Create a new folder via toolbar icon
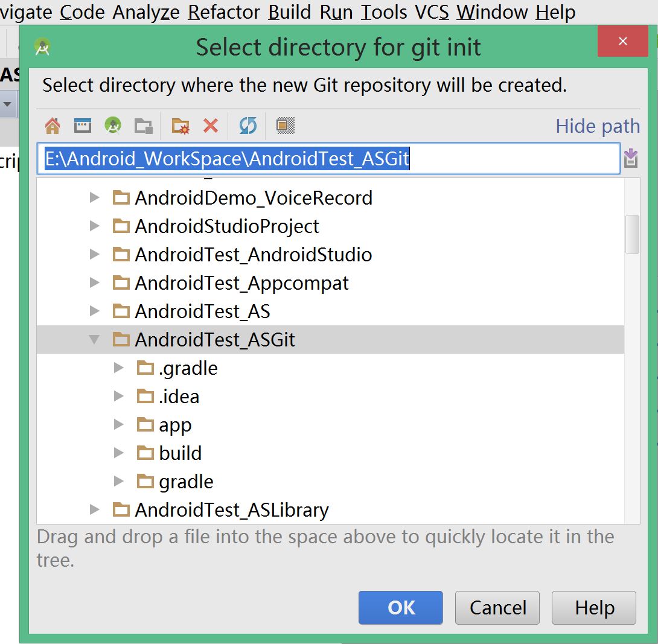Viewport: 658px width, 644px height. click(180, 126)
